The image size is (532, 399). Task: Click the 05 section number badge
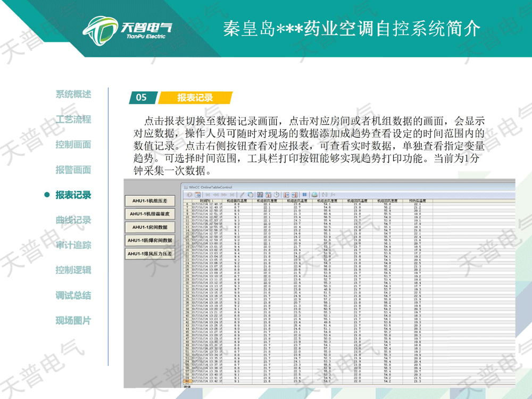tap(142, 98)
